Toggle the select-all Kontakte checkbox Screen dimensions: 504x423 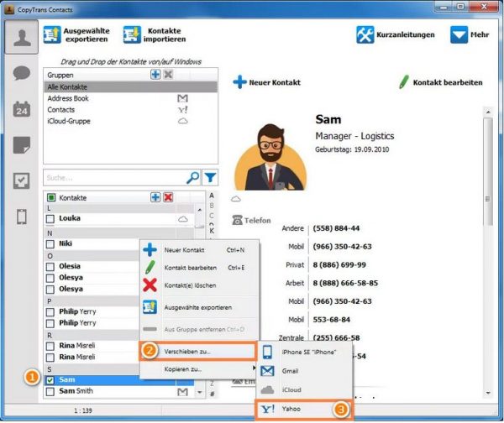click(x=51, y=197)
